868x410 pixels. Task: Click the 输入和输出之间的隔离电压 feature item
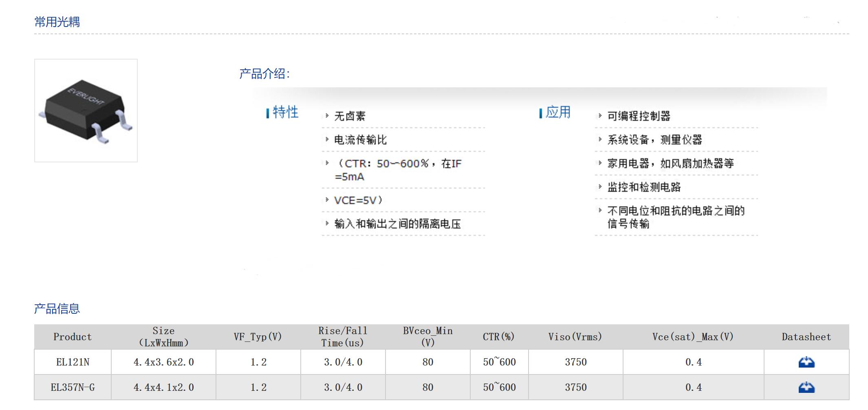[x=397, y=224]
